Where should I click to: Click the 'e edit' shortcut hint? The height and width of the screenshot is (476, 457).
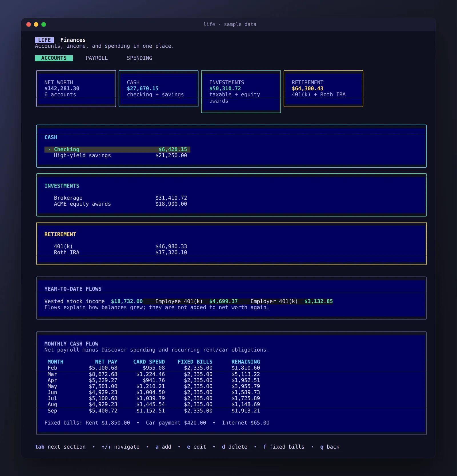click(197, 447)
